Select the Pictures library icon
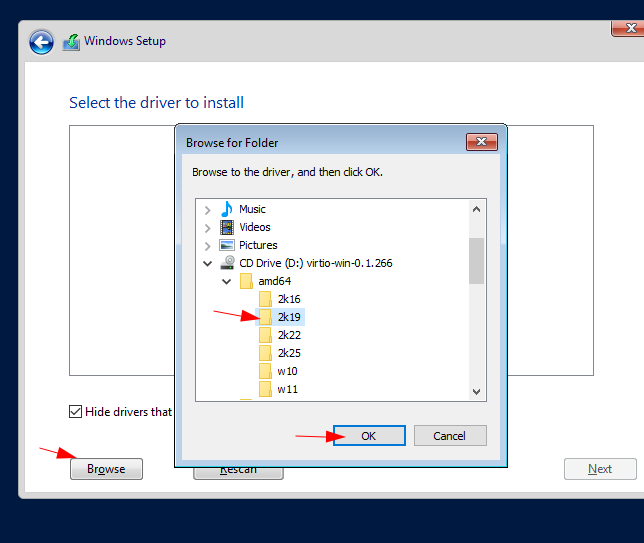This screenshot has width=644, height=543. pos(227,245)
